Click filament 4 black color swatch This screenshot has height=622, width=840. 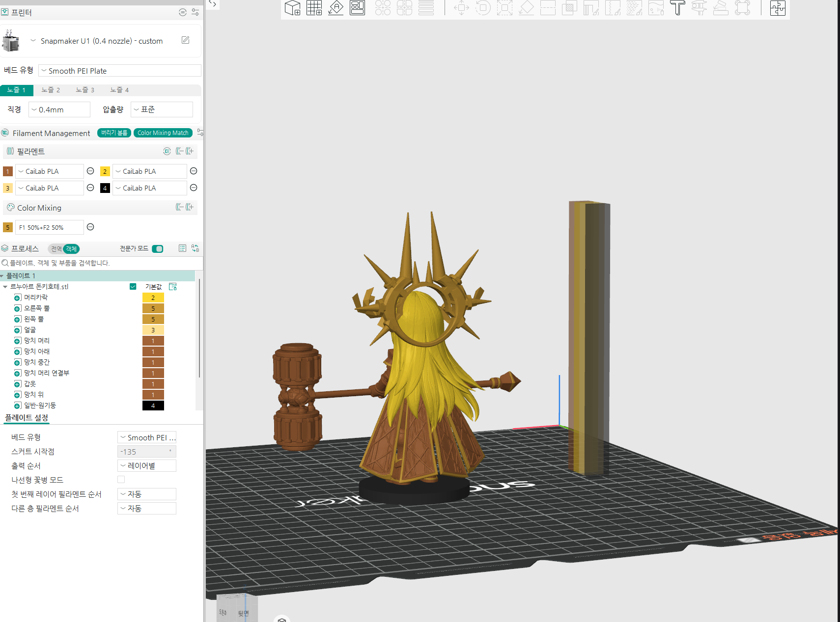tap(105, 188)
